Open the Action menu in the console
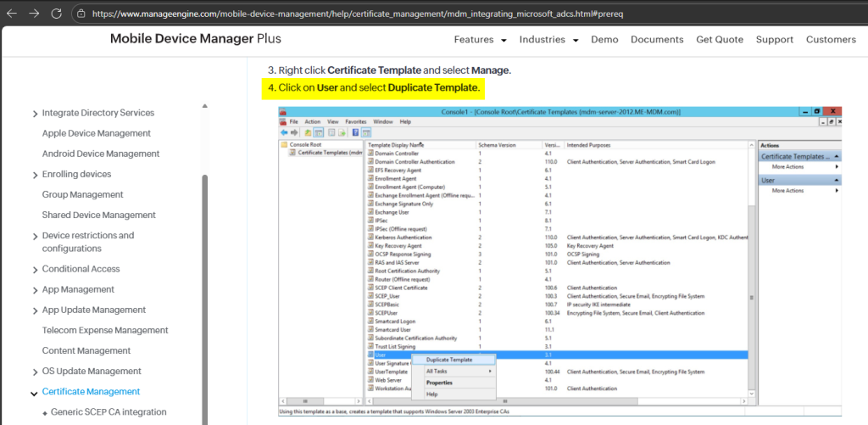The width and height of the screenshot is (868, 425). [312, 122]
